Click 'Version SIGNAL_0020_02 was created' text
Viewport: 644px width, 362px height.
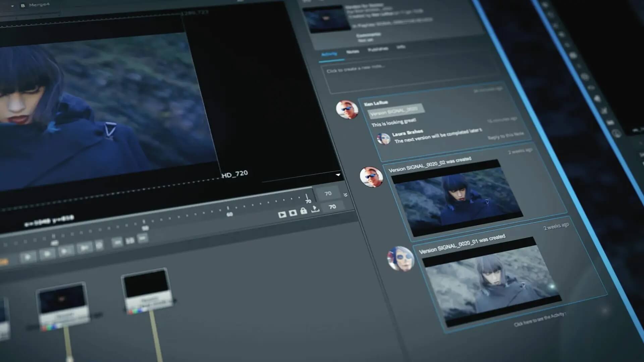(x=430, y=164)
